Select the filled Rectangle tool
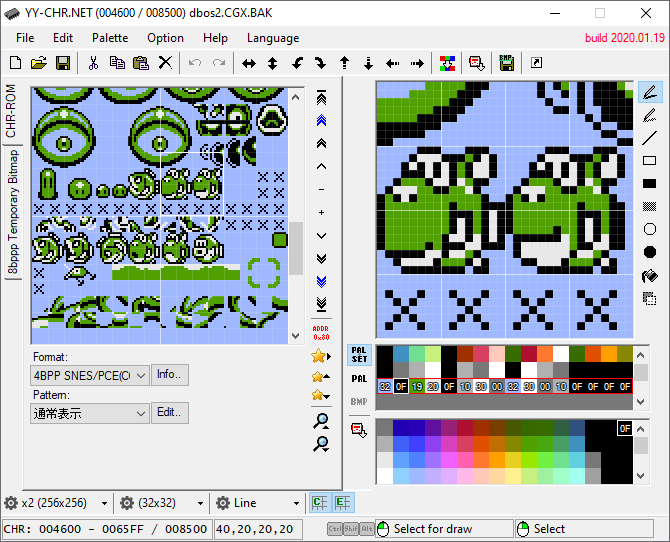The height and width of the screenshot is (542, 670). [649, 184]
